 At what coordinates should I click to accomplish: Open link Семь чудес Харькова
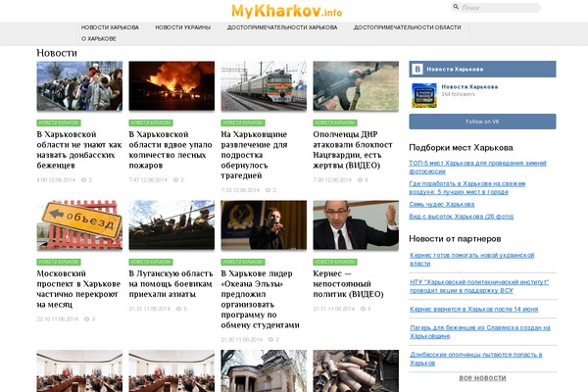tap(441, 204)
